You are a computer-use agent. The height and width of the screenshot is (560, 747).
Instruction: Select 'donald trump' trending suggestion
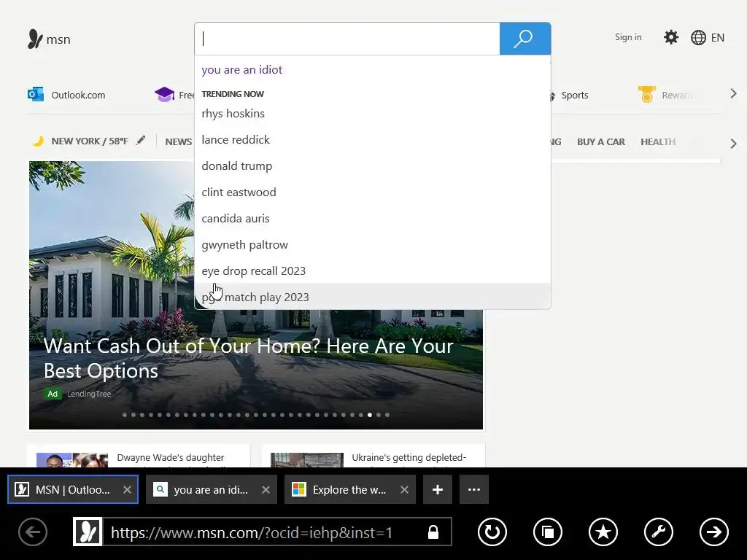[373, 166]
